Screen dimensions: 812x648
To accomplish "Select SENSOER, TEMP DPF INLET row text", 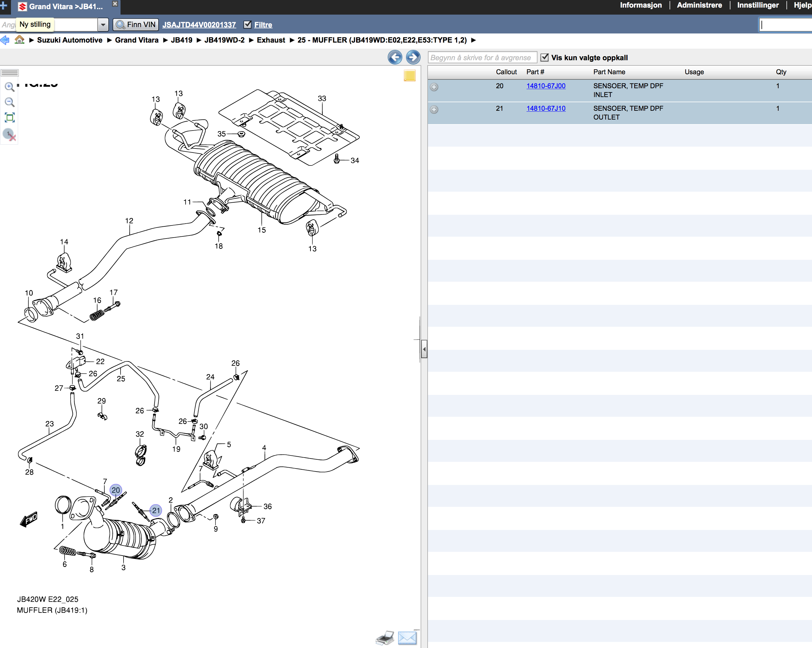I will (x=628, y=90).
